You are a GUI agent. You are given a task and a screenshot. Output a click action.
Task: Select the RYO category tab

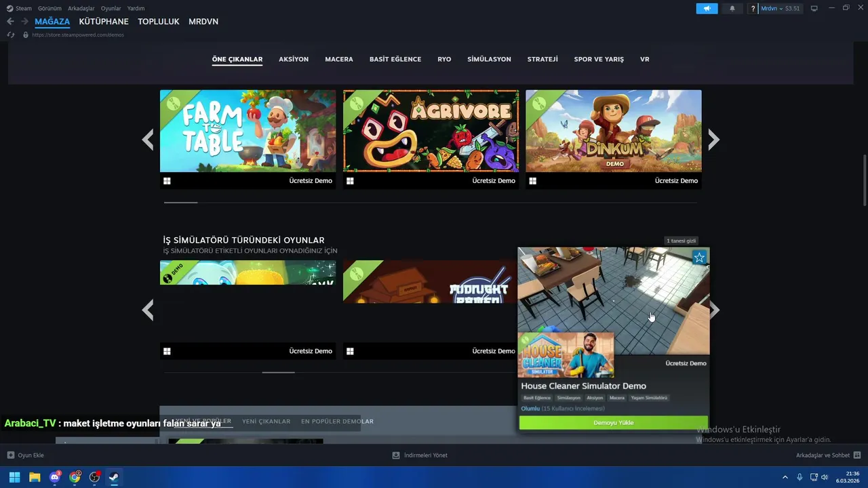pos(444,60)
